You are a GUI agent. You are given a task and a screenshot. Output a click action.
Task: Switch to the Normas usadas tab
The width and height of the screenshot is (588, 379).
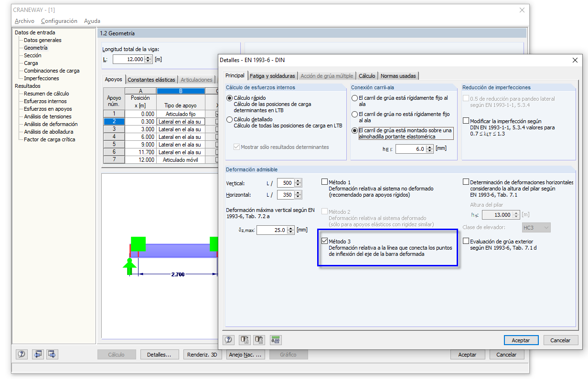click(x=398, y=76)
